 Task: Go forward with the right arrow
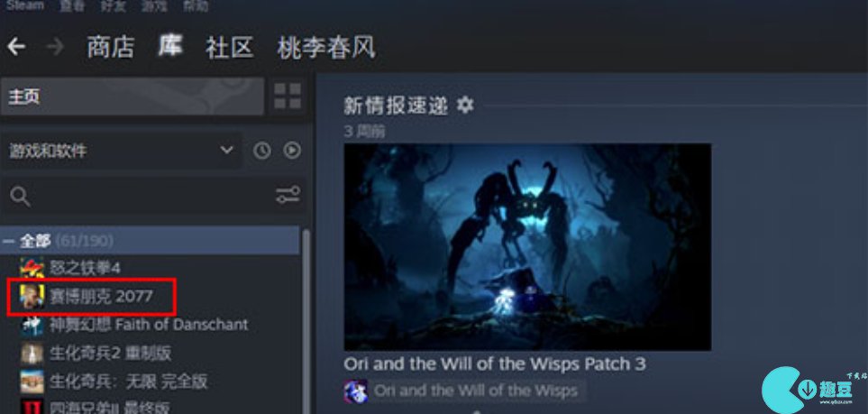55,47
